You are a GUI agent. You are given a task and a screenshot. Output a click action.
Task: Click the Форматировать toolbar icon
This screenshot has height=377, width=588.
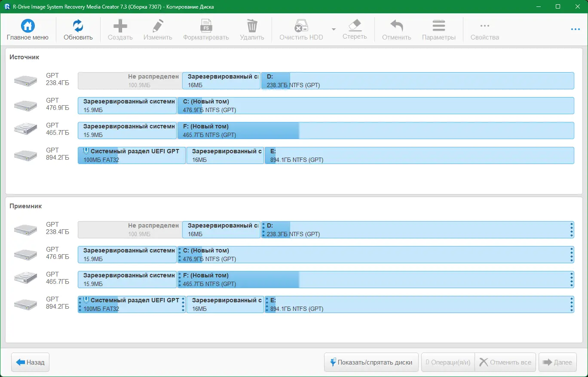tap(206, 26)
